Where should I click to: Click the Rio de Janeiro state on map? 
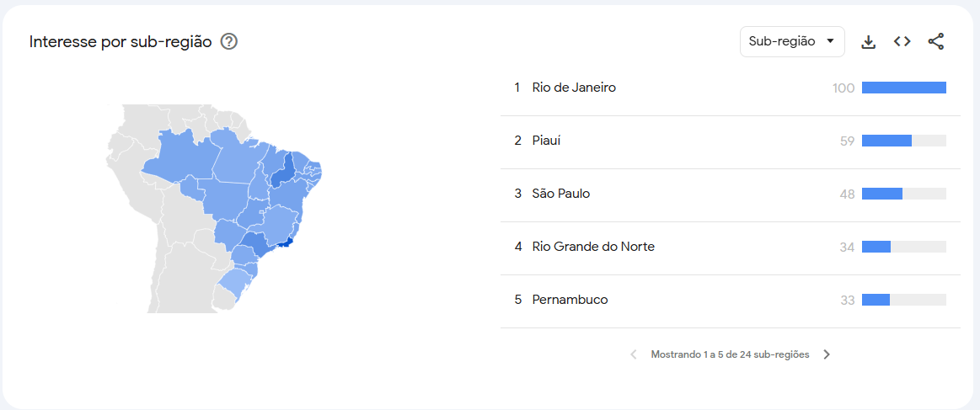click(287, 243)
